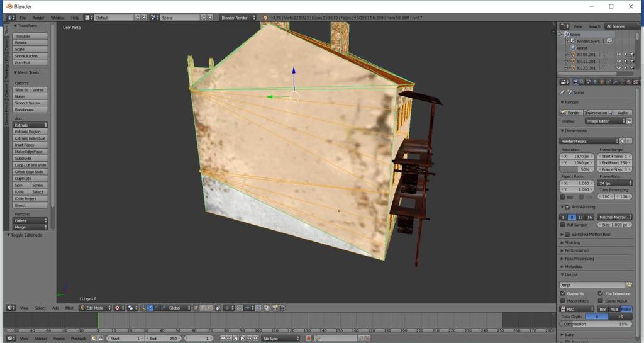Click the outliner editor type icon
This screenshot has height=343, width=644.
pos(564,26)
